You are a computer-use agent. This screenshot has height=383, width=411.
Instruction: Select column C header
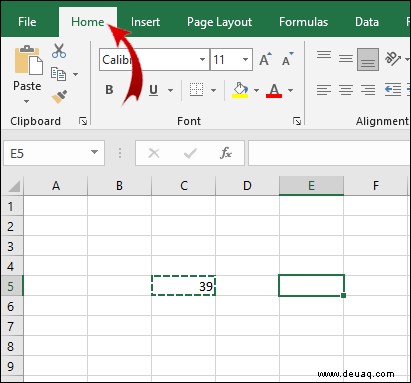tap(183, 186)
